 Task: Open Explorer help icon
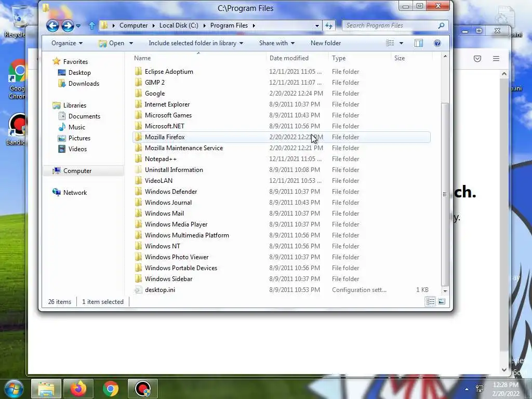pos(437,43)
